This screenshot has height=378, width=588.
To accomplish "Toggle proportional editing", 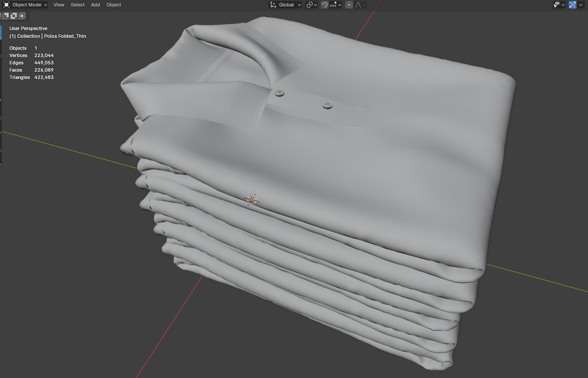I will [x=349, y=5].
